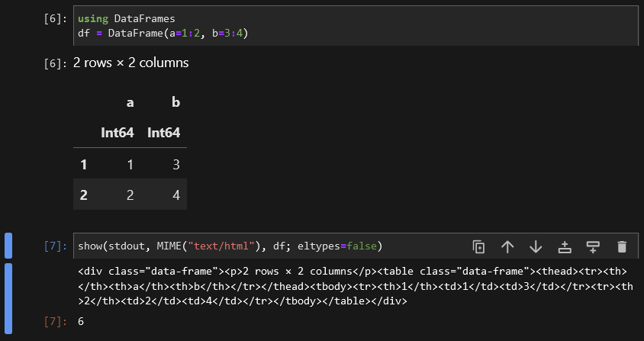Select column header 'b' in the table
The height and width of the screenshot is (341, 644).
coord(175,102)
